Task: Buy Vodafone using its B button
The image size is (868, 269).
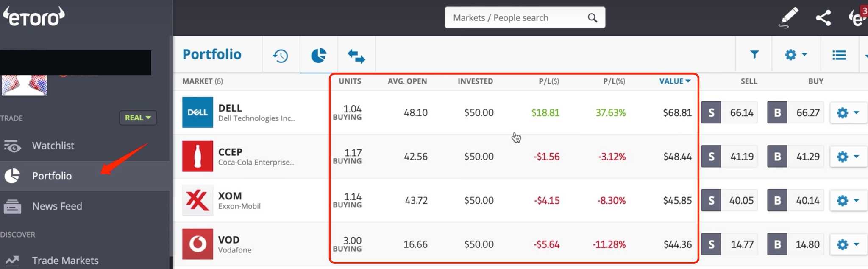Action: pyautogui.click(x=777, y=244)
